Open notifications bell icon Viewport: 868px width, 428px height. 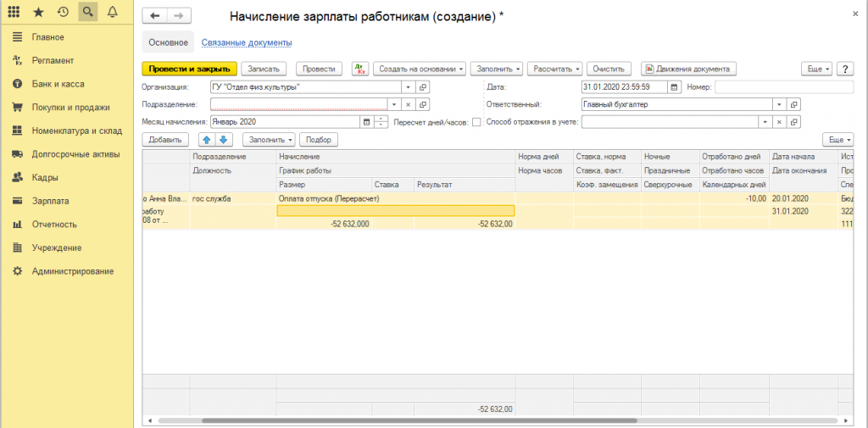[112, 12]
